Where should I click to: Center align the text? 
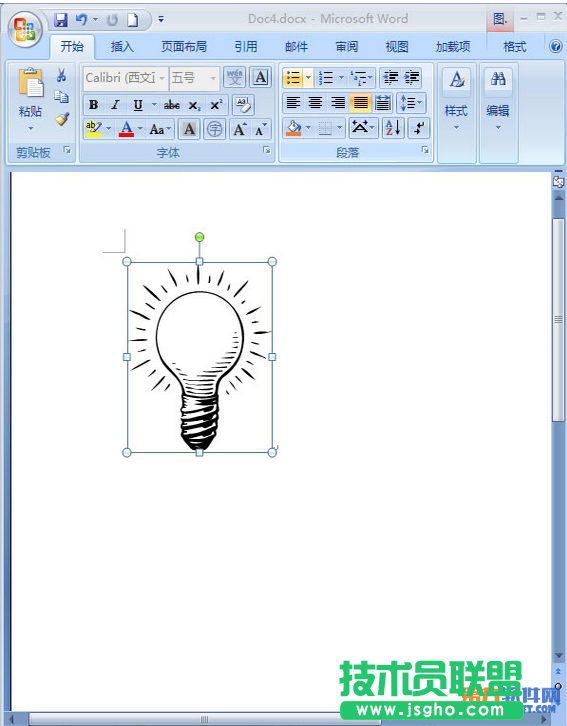point(315,102)
